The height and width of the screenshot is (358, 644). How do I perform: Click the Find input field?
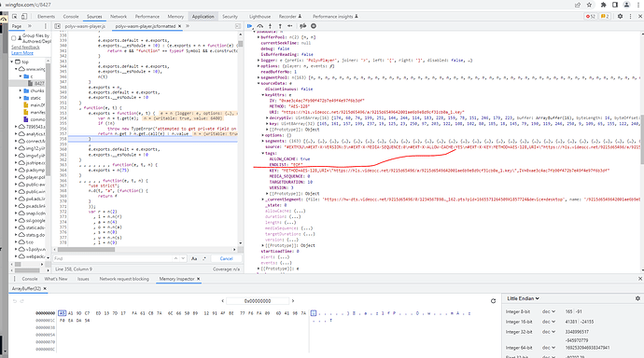tap(113, 258)
